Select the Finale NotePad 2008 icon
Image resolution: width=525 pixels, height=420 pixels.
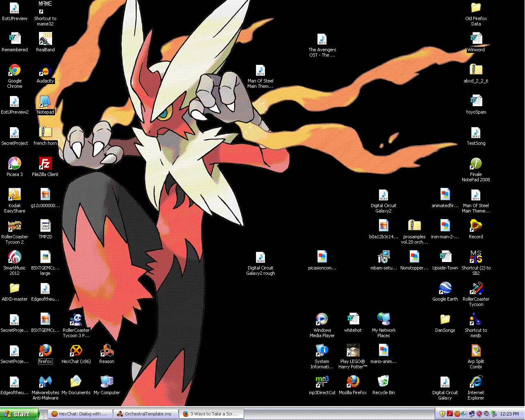tap(476, 164)
